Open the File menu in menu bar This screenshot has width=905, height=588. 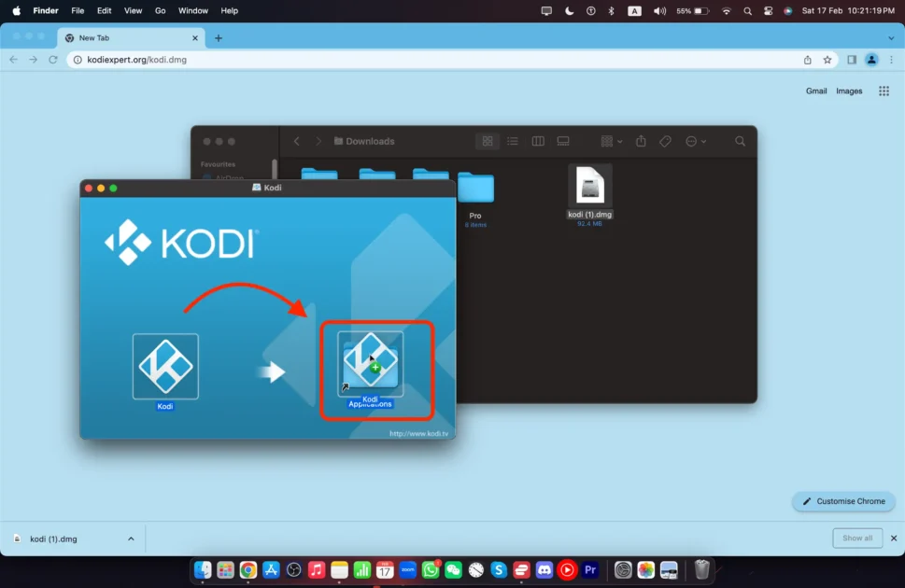click(78, 11)
